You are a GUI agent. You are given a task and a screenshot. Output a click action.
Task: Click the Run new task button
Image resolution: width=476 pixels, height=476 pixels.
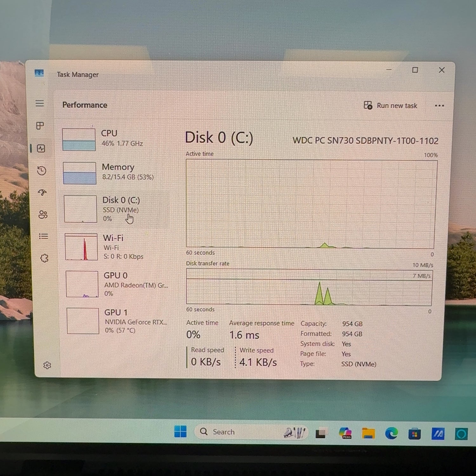(390, 106)
